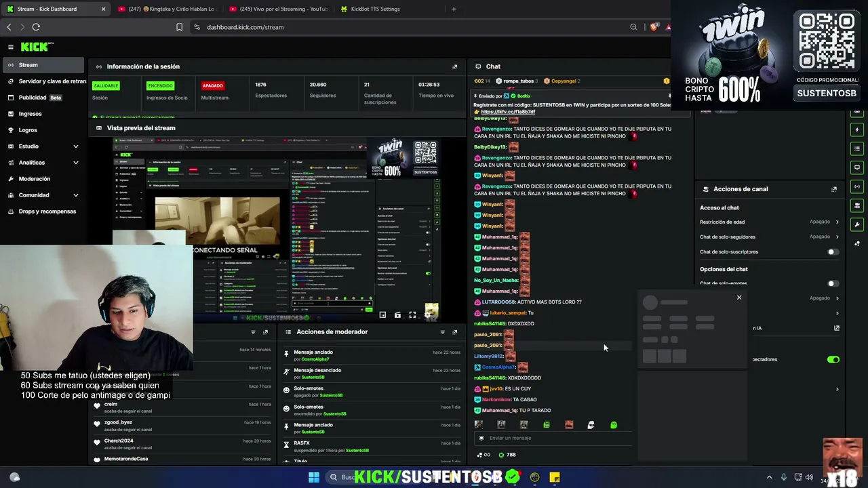Open Publicidad Beta in sidebar
This screenshot has height=488, width=868.
click(43, 98)
